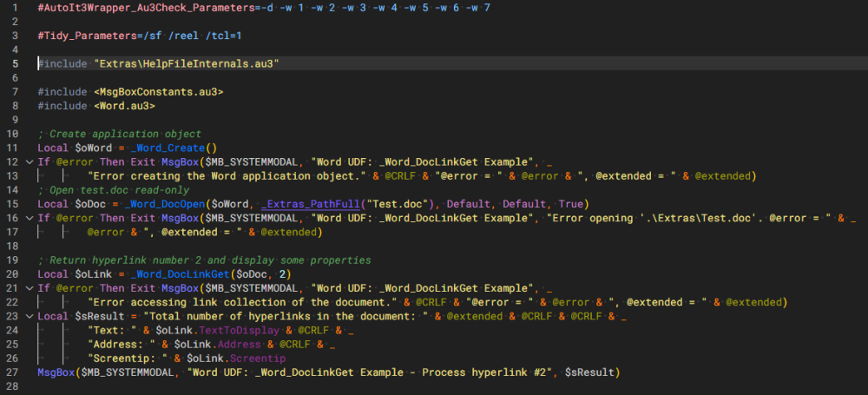
Task: Click the $MB_SYSTEMMODAL constant on line 27
Action: (128, 372)
